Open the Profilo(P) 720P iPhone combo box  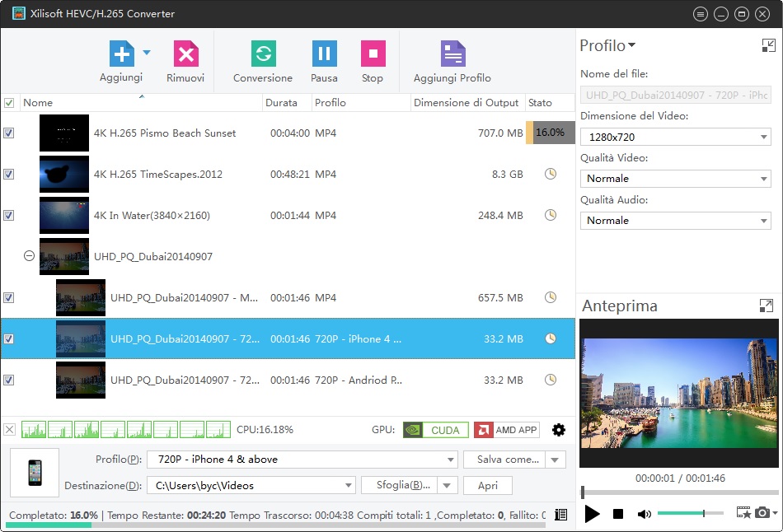tap(302, 460)
